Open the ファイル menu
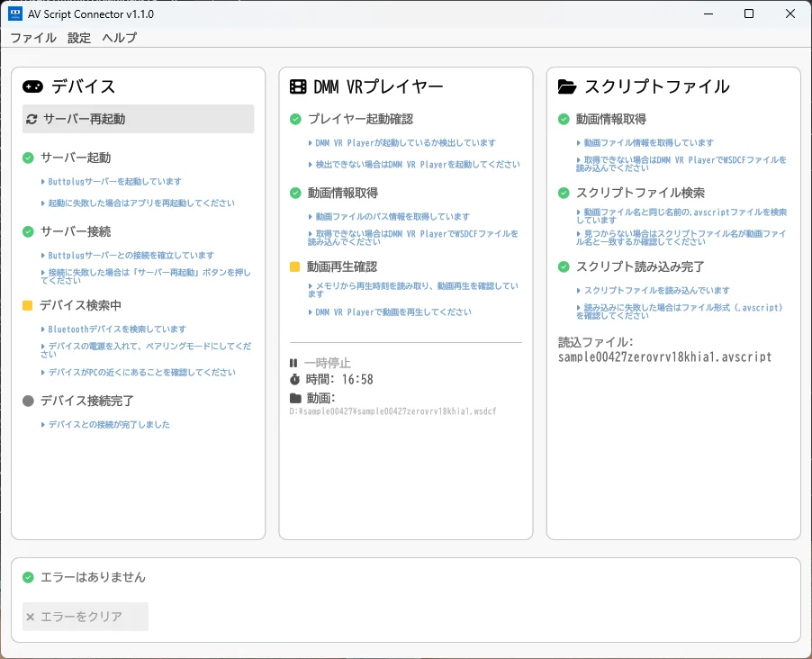 point(33,37)
